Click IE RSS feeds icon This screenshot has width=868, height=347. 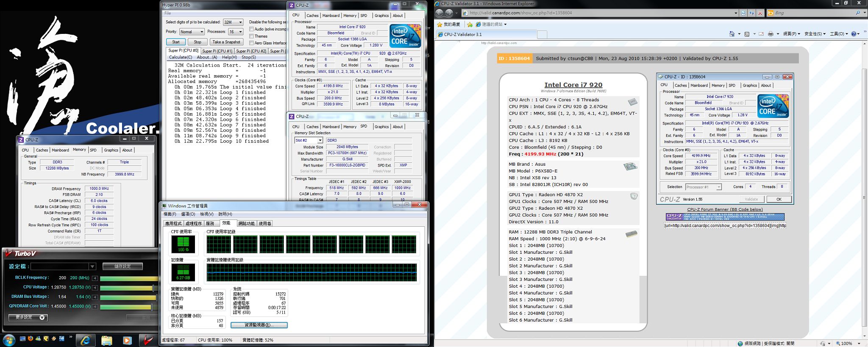[747, 34]
